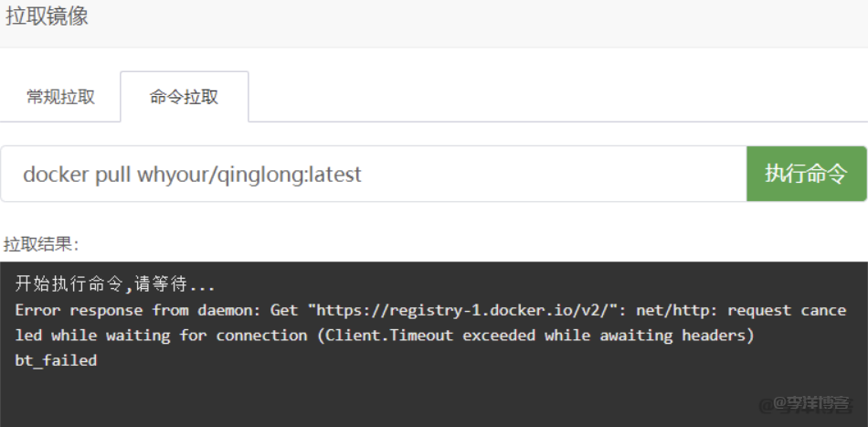Switch to the 常规拉取 tab
868x427 pixels.
(x=60, y=97)
